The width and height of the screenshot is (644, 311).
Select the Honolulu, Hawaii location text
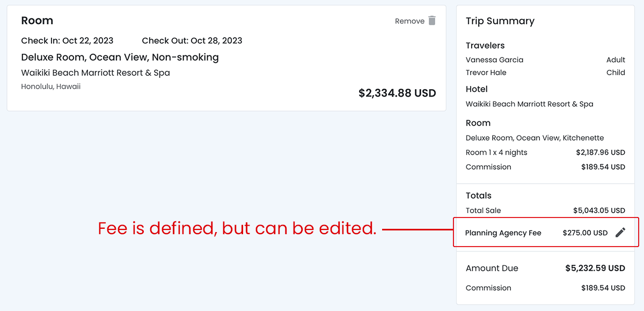pyautogui.click(x=51, y=86)
